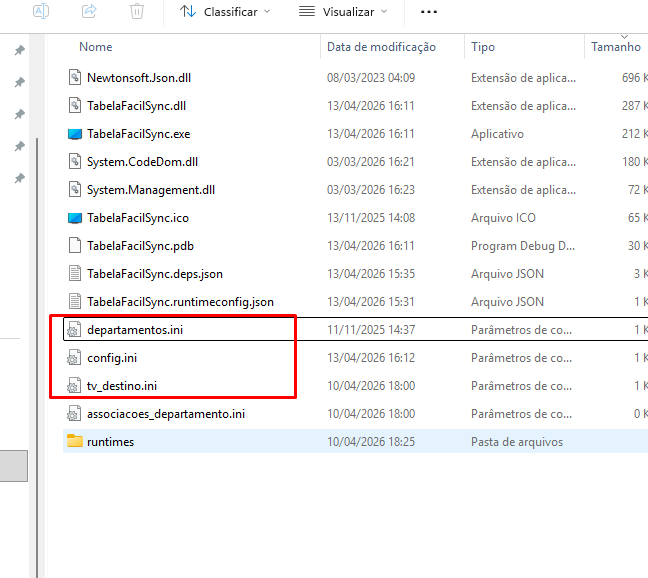This screenshot has height=578, width=648.
Task: Click the TabelaFacilSync.exe application icon
Action: coord(74,134)
